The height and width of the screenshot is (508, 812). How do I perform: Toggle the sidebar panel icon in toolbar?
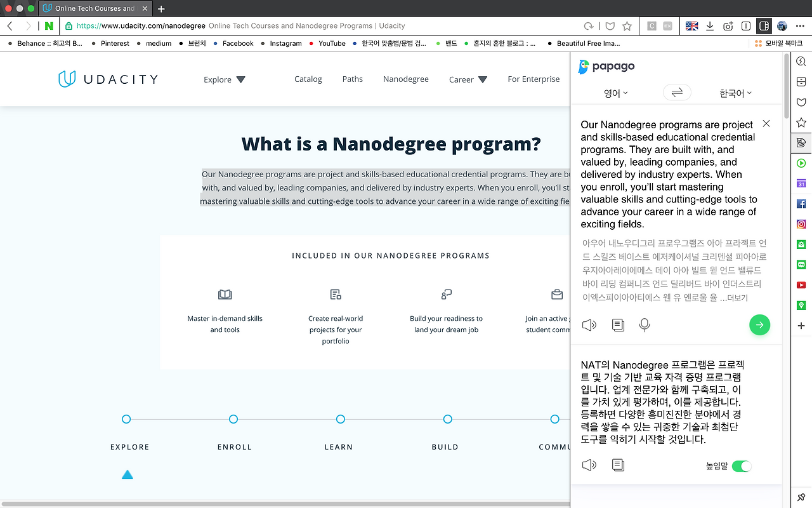764,26
